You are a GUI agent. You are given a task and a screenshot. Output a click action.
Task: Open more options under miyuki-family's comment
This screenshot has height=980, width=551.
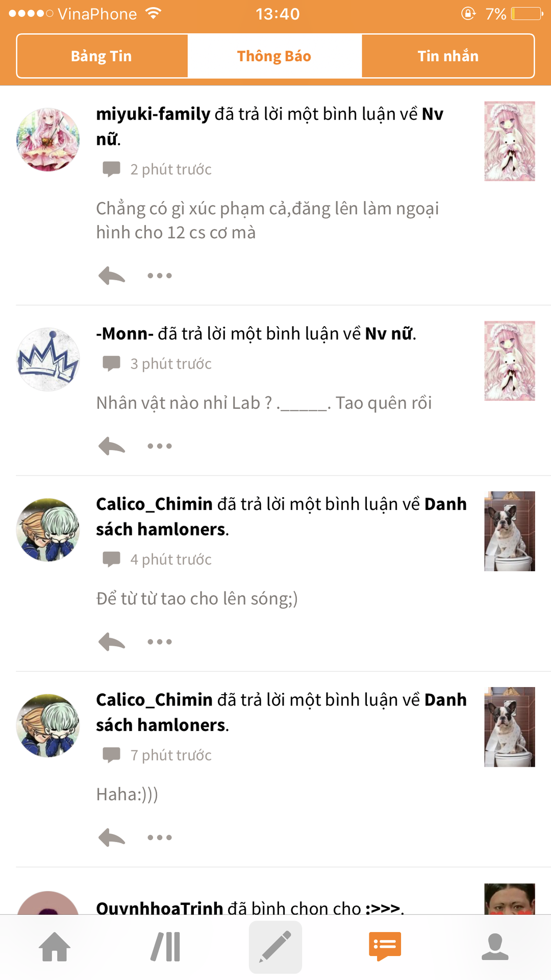(x=160, y=276)
